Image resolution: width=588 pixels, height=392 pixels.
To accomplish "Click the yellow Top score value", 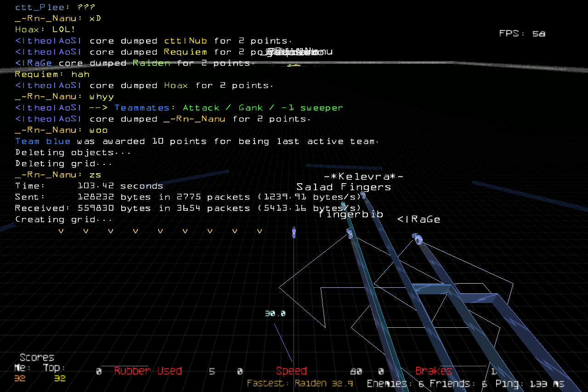I will [x=60, y=379].
